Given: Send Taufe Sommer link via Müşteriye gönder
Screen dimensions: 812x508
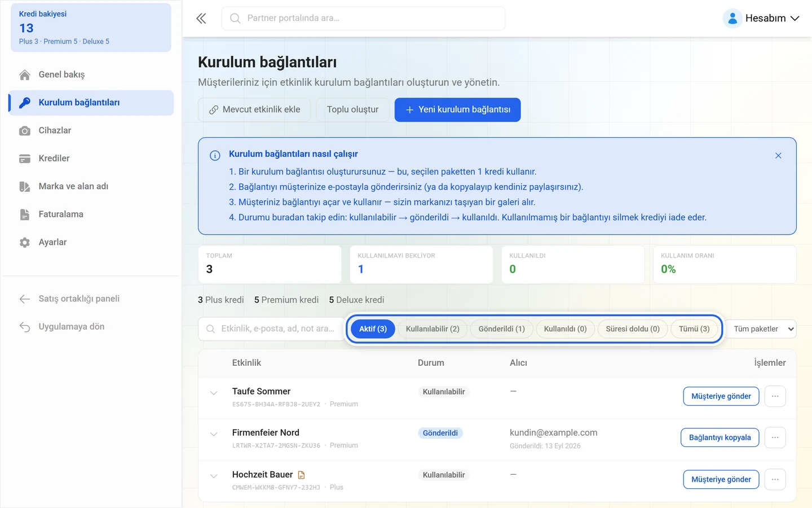Looking at the screenshot, I should pyautogui.click(x=721, y=396).
